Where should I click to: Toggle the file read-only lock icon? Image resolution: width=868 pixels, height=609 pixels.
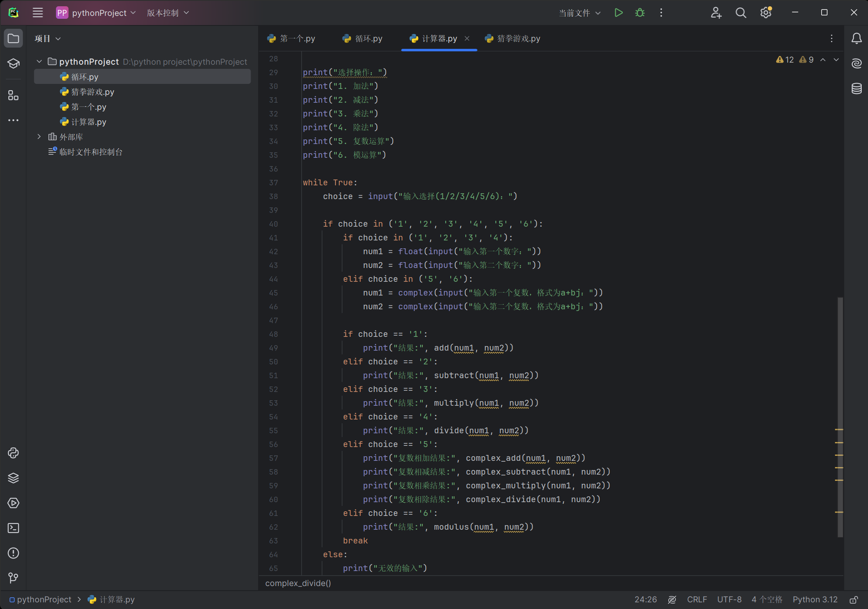[854, 600]
